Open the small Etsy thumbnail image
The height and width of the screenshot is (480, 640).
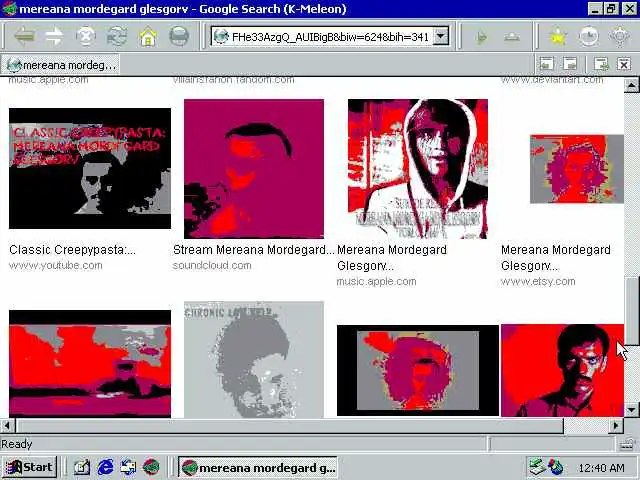tap(576, 169)
